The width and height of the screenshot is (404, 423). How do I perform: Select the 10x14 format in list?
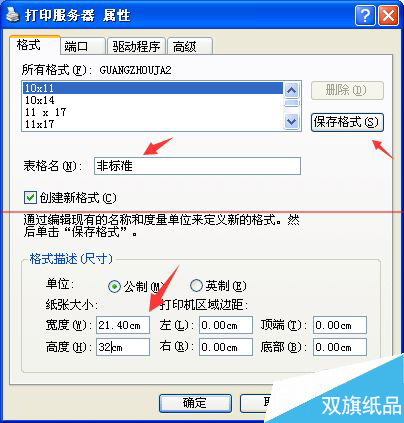click(x=153, y=100)
